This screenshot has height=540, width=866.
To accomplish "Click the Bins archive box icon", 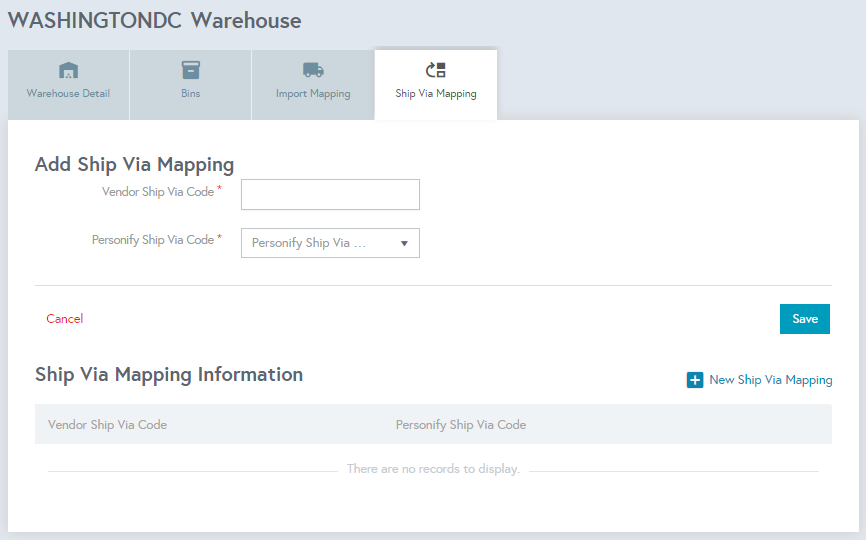I will [x=191, y=70].
